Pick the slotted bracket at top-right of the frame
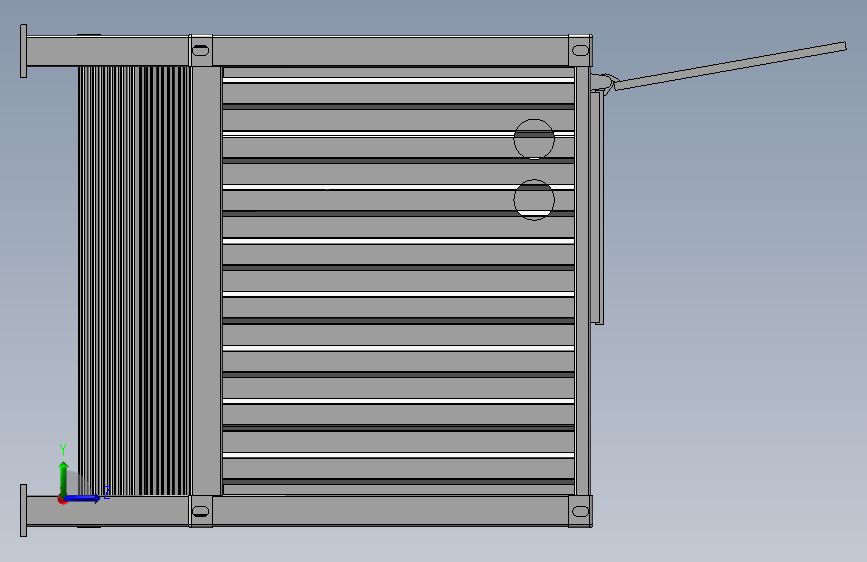The width and height of the screenshot is (867, 562). [x=581, y=50]
